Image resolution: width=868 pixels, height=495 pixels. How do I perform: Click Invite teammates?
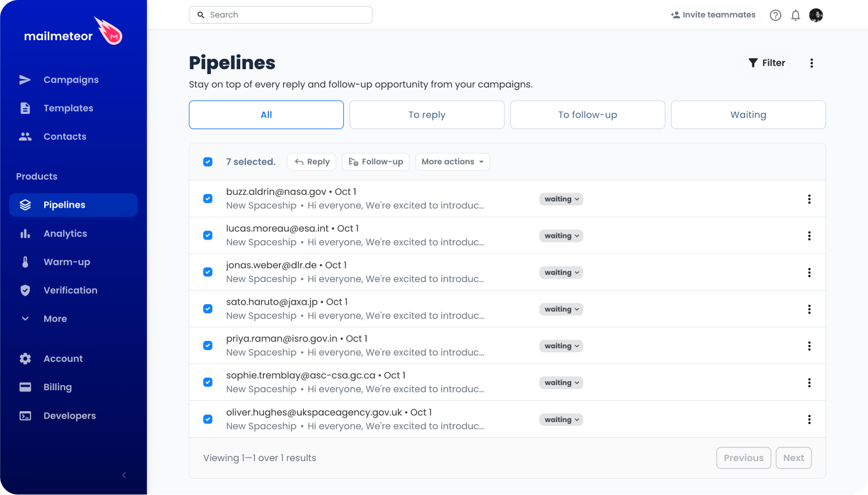click(713, 15)
